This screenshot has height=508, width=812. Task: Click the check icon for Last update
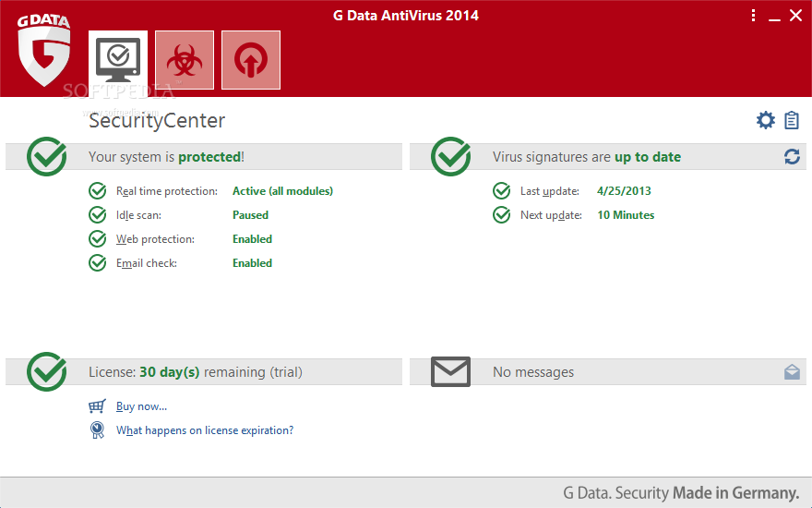coord(501,191)
